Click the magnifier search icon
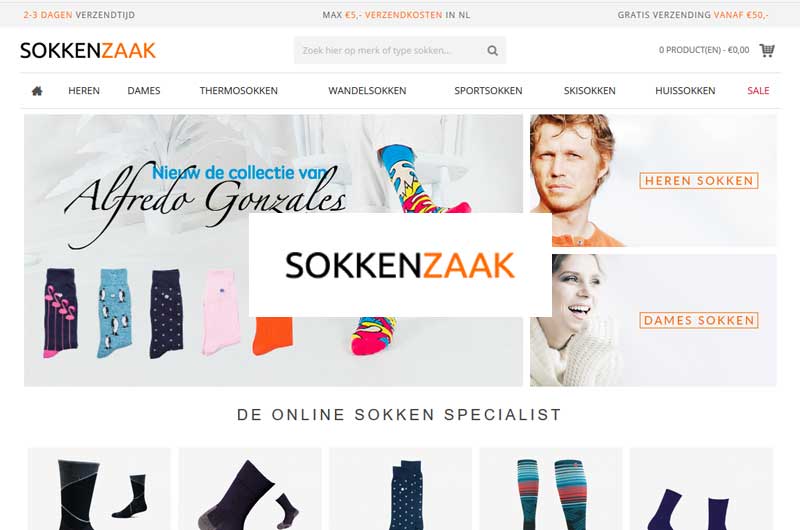 492,51
